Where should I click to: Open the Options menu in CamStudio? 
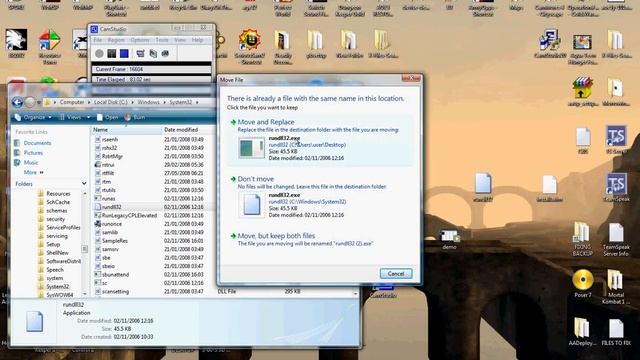(140, 40)
